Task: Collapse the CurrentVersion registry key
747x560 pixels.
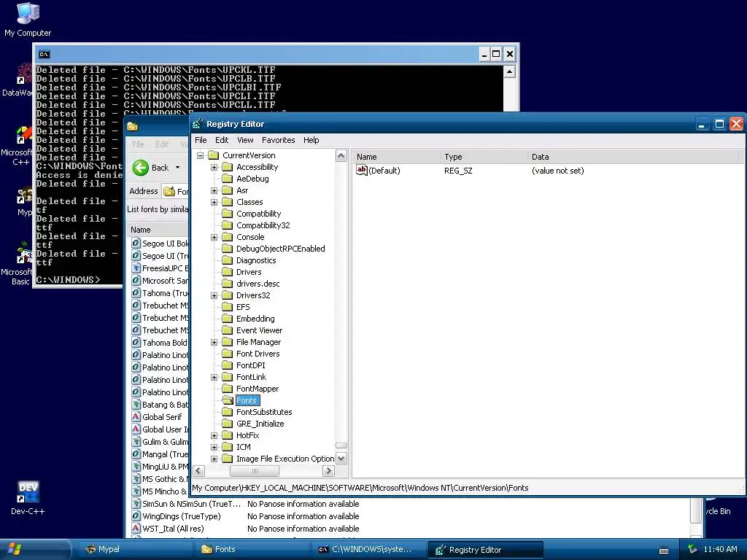Action: (x=200, y=155)
